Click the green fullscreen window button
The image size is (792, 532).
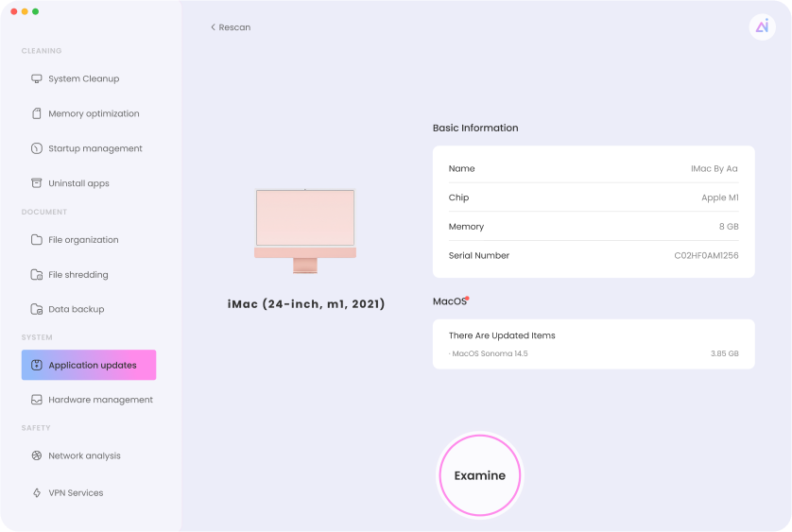pyautogui.click(x=35, y=11)
